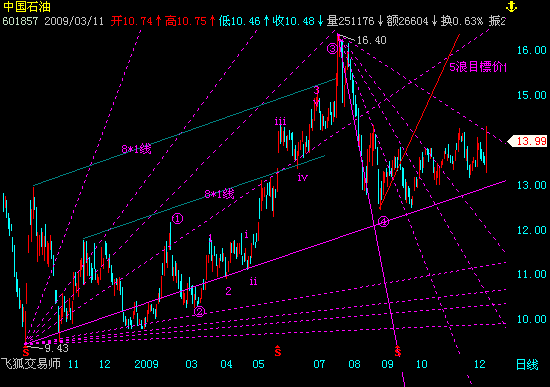The image size is (550, 387).
Task: Click the 13.99 current price tag
Action: (528, 141)
